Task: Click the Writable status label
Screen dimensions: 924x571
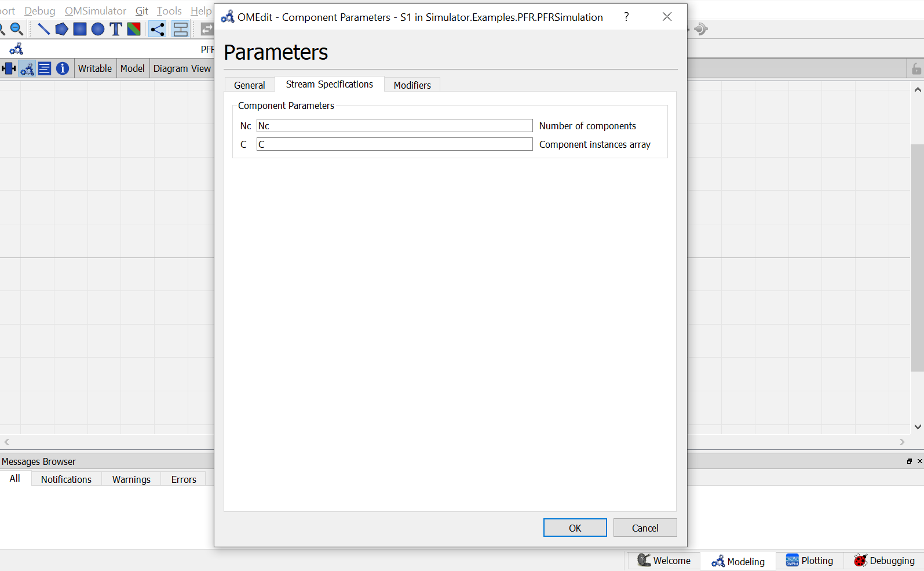Action: pos(95,68)
